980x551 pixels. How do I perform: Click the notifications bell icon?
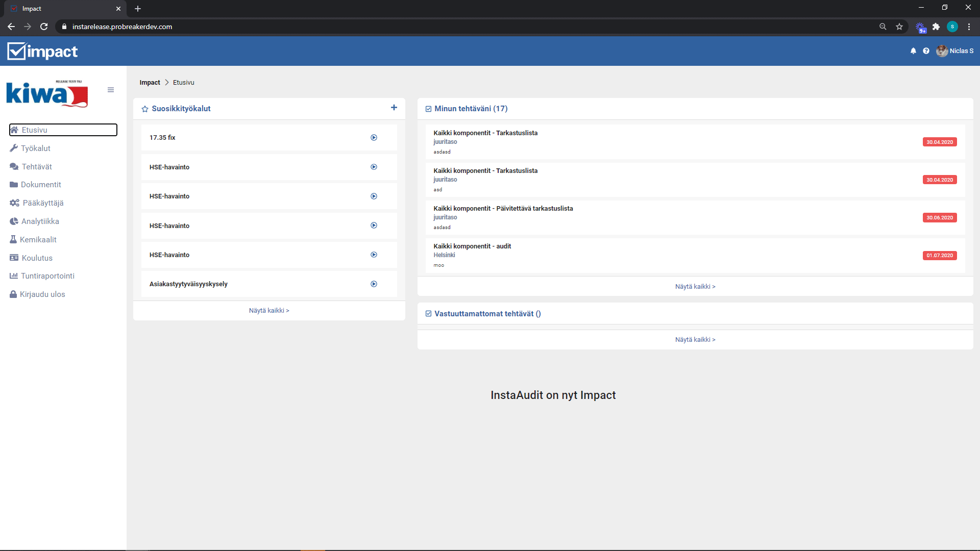tap(913, 51)
